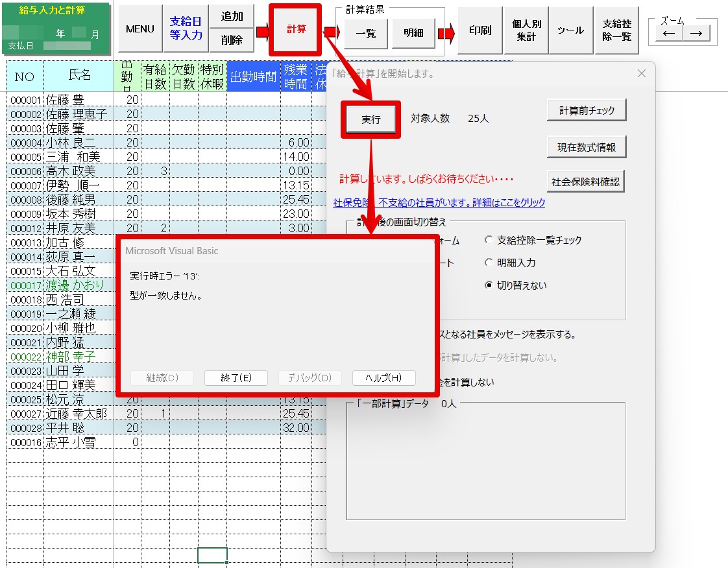Click the 実行 button
This screenshot has width=728, height=568.
[371, 120]
